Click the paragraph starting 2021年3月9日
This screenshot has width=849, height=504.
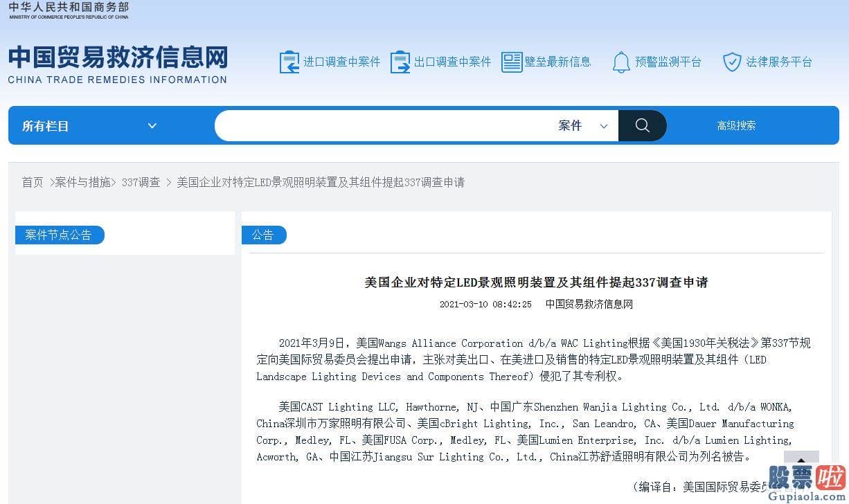(533, 360)
